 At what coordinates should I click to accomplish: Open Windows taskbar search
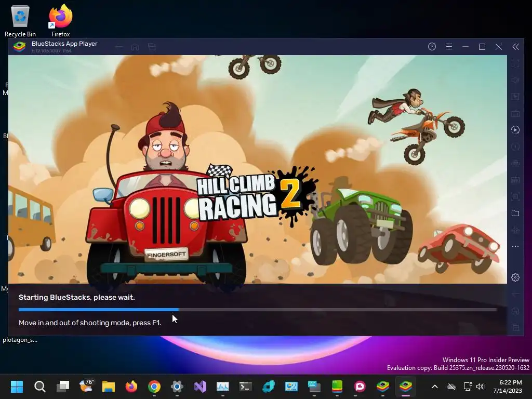(x=39, y=387)
